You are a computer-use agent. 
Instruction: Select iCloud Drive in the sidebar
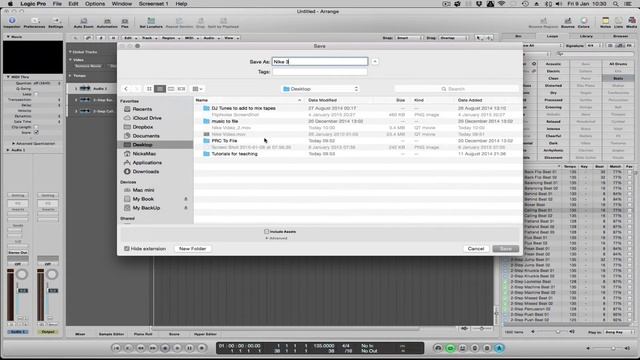click(147, 118)
